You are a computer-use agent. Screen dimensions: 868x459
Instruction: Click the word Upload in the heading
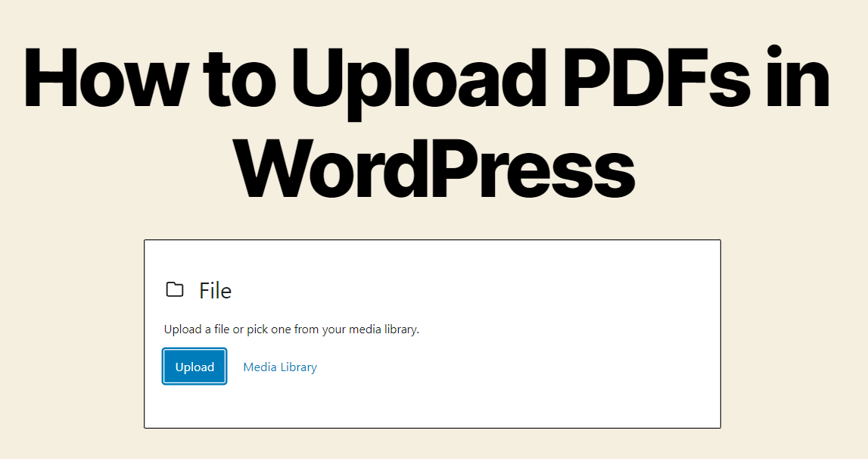tap(419, 83)
